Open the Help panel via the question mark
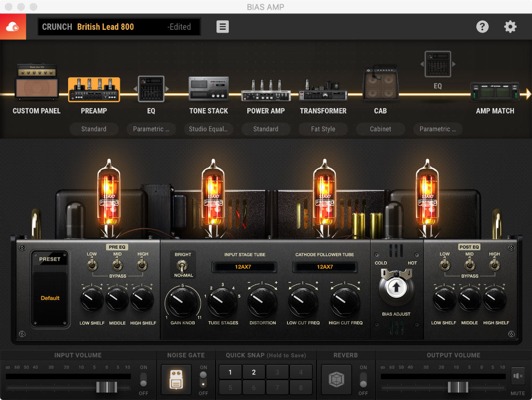 (x=483, y=26)
